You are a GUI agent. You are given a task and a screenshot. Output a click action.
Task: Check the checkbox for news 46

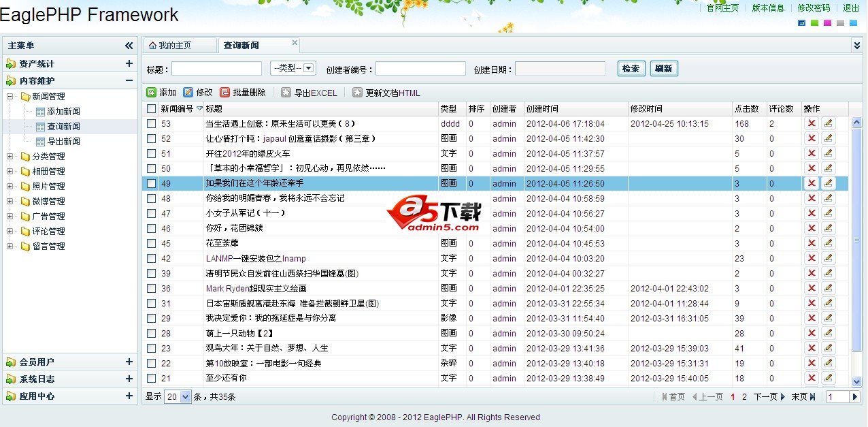coord(151,229)
